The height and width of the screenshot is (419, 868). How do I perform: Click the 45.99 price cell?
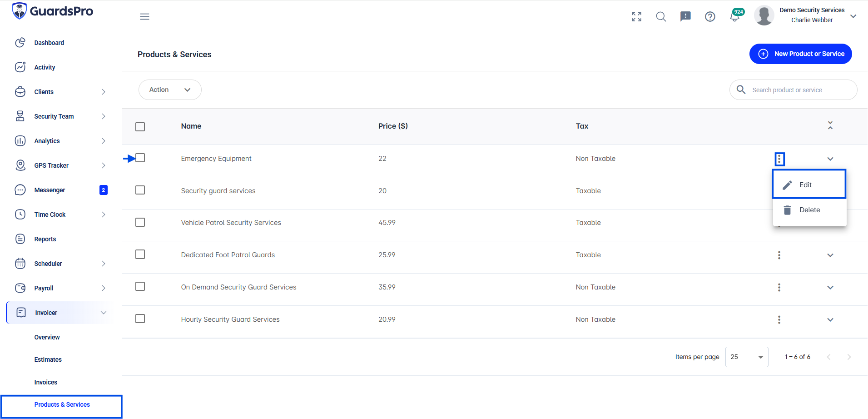click(387, 223)
